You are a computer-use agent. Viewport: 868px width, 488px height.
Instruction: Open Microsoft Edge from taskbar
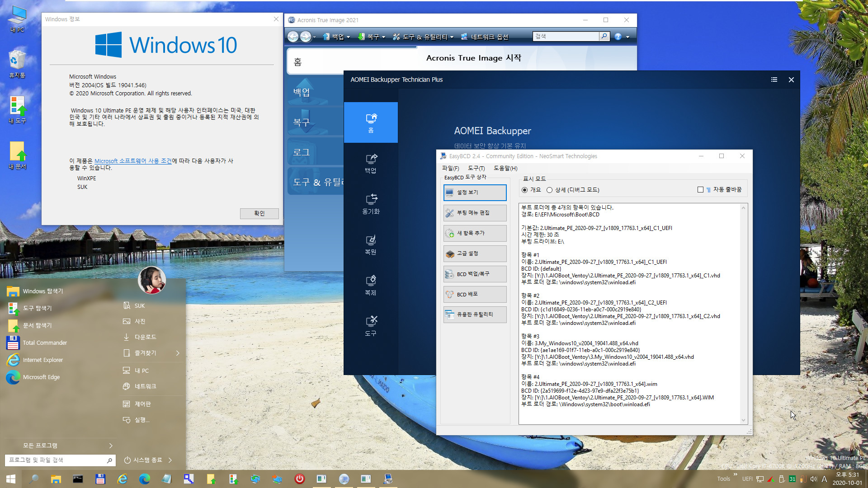(144, 479)
